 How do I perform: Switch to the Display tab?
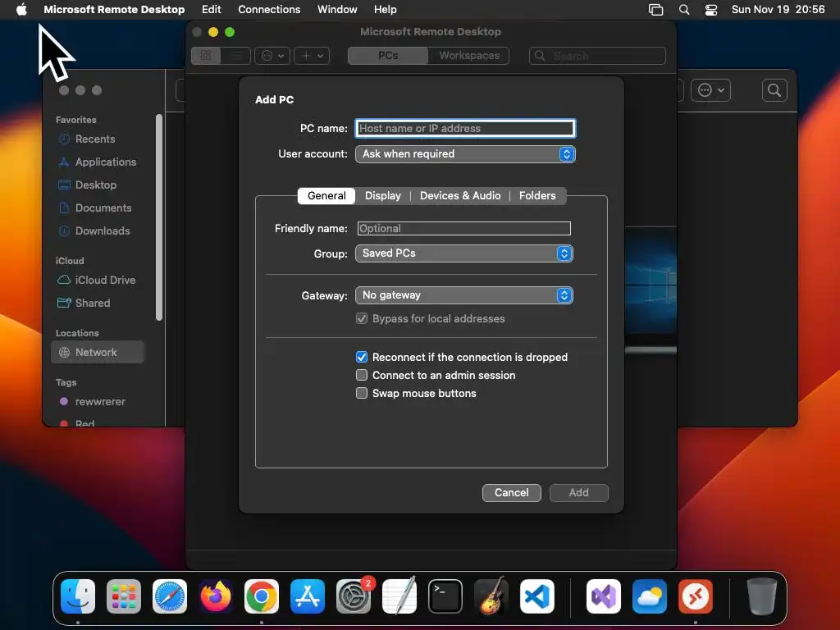pos(382,195)
